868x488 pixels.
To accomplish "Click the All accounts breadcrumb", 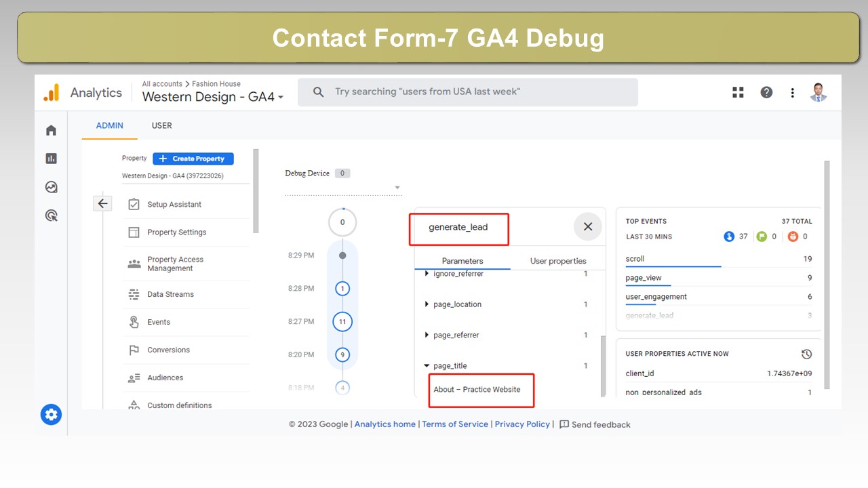I will coord(162,84).
